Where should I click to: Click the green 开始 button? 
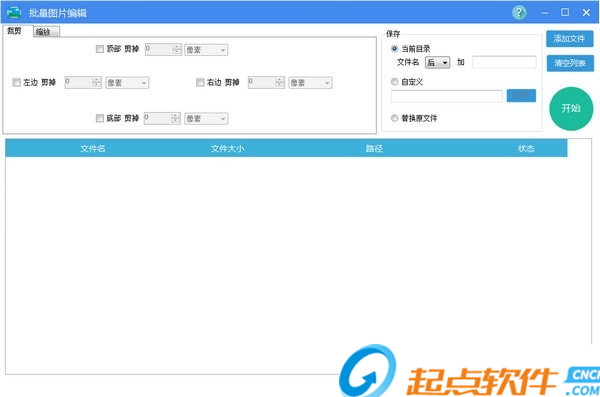[571, 109]
